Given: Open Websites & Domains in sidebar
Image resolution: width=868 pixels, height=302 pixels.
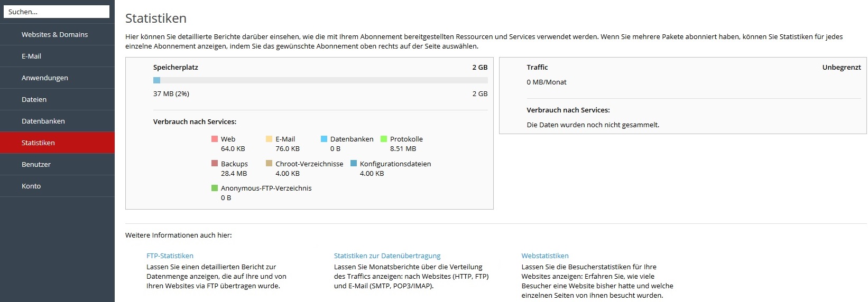Looking at the screenshot, I should click(57, 34).
